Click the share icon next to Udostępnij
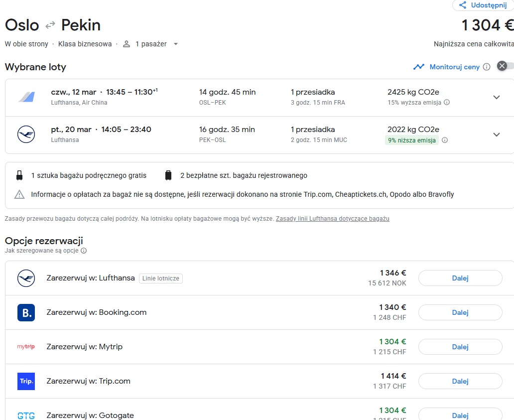This screenshot has width=514, height=420. [463, 5]
